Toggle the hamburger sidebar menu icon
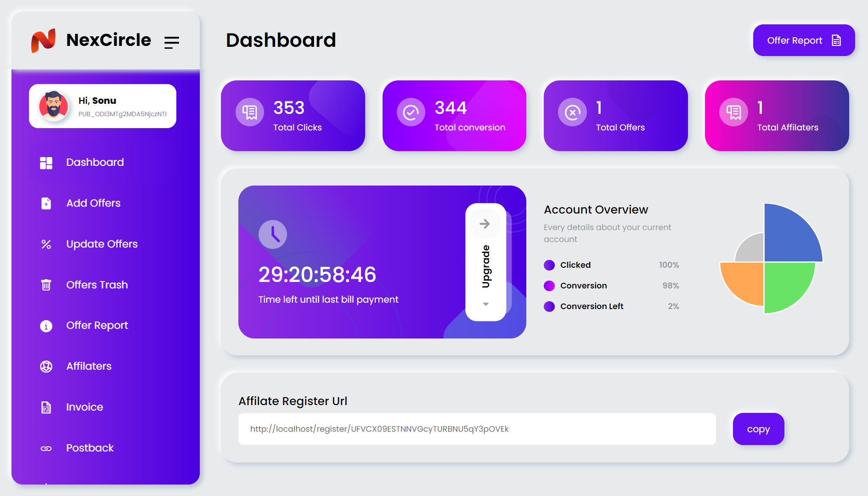Image resolution: width=868 pixels, height=496 pixels. 172,42
